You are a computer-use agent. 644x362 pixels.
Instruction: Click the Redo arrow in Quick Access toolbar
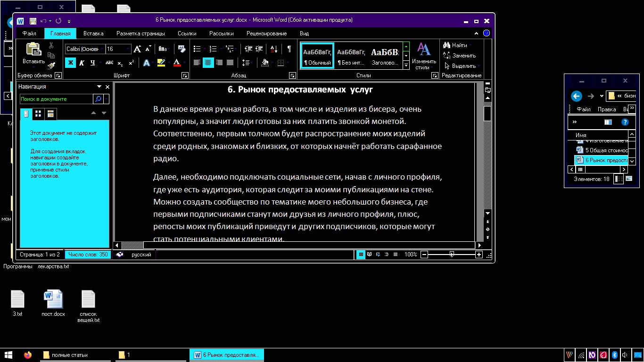pyautogui.click(x=58, y=21)
